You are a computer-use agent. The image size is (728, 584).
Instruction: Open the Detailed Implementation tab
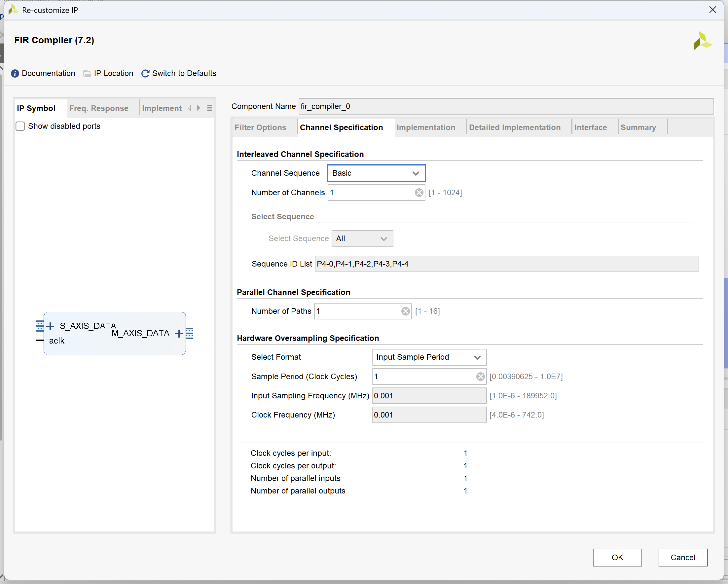pos(514,128)
